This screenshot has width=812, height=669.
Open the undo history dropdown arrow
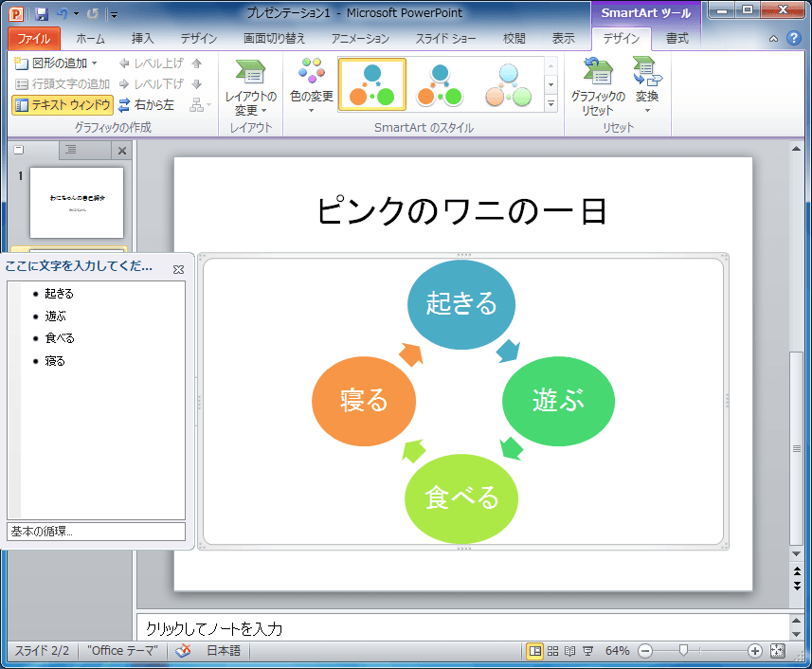tap(76, 14)
